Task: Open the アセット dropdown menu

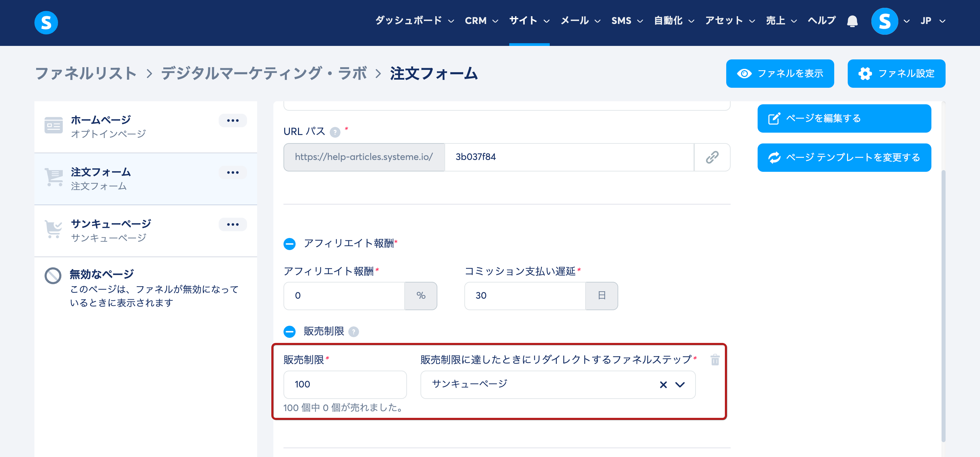Action: [x=730, y=21]
